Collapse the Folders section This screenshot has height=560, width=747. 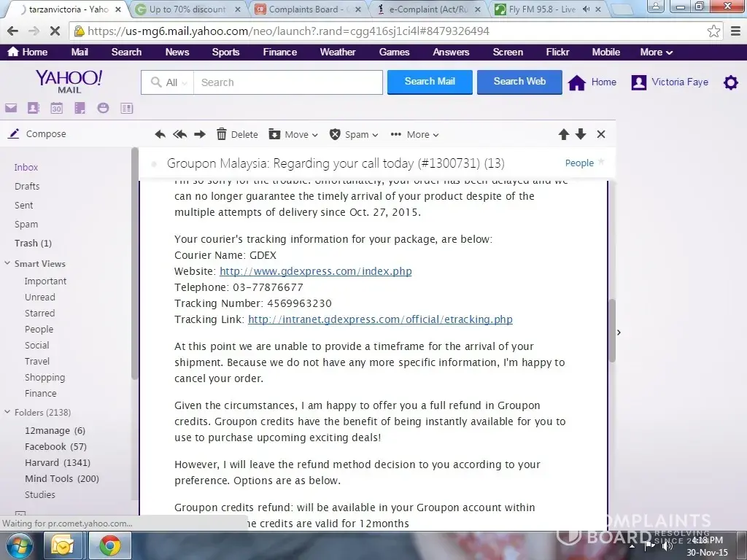click(x=7, y=413)
